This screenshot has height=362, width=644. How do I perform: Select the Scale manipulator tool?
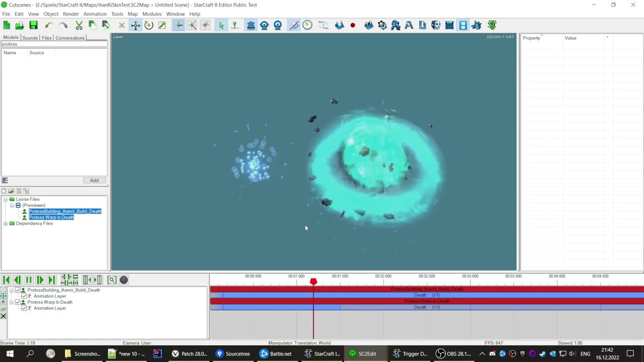point(162,25)
